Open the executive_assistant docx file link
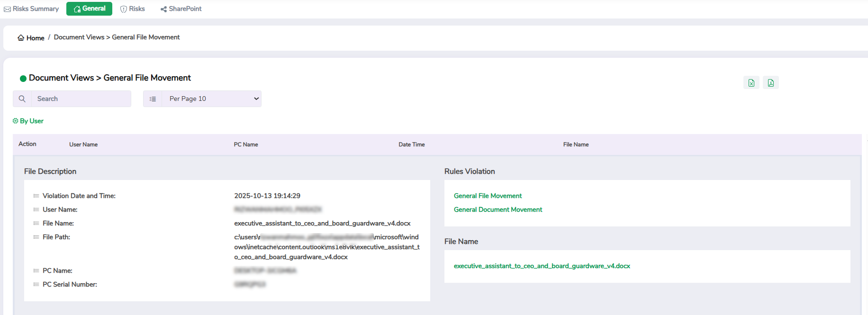The width and height of the screenshot is (868, 315). tap(542, 266)
